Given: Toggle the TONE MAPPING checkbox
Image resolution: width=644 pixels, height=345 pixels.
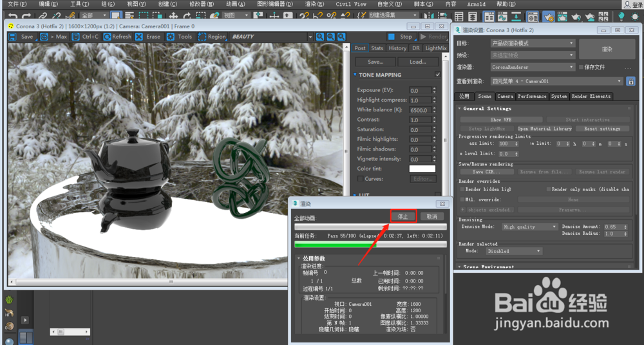Looking at the screenshot, I should (x=437, y=75).
